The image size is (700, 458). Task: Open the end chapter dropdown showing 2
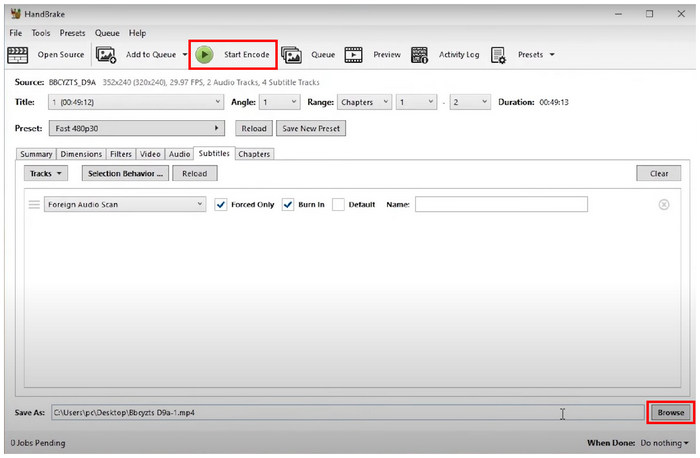click(x=470, y=102)
